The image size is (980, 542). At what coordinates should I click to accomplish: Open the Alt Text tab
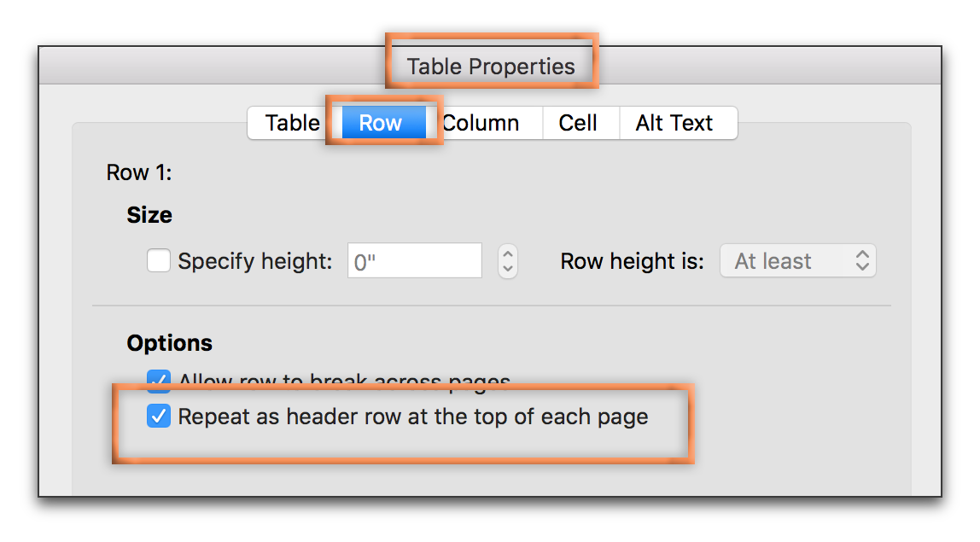(674, 123)
